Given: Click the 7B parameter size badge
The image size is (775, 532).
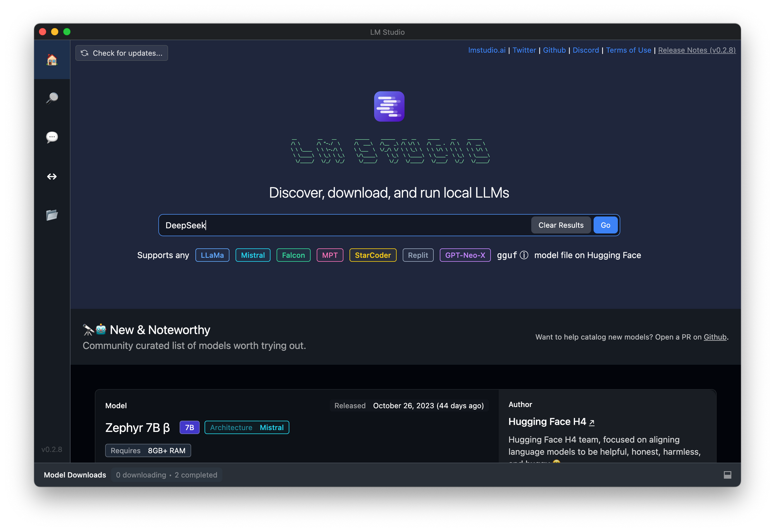Looking at the screenshot, I should 189,427.
